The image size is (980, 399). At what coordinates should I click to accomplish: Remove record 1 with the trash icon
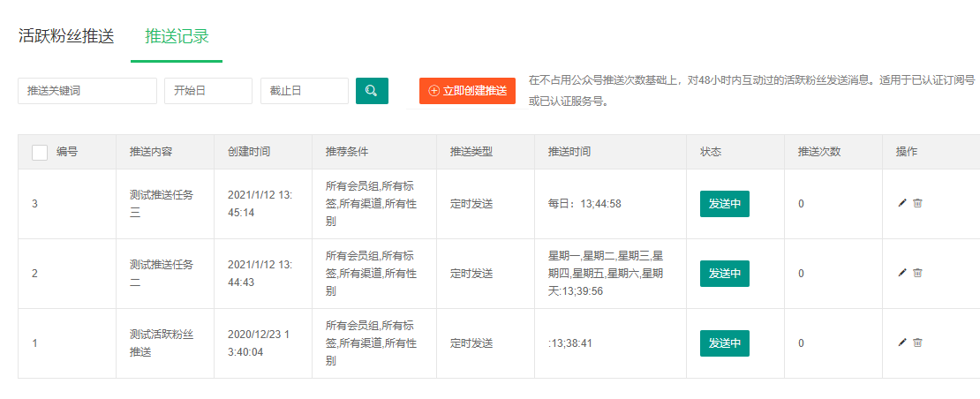917,343
